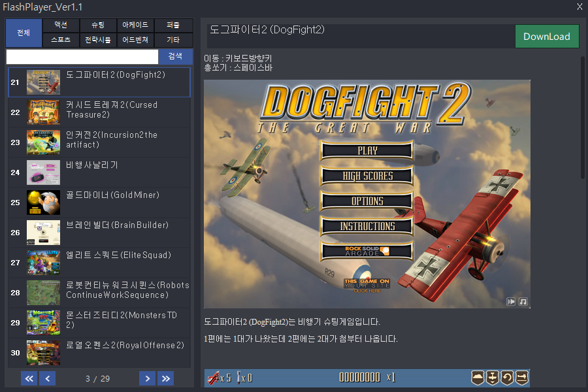Click the Rock Solid Arcade logo button

367,251
